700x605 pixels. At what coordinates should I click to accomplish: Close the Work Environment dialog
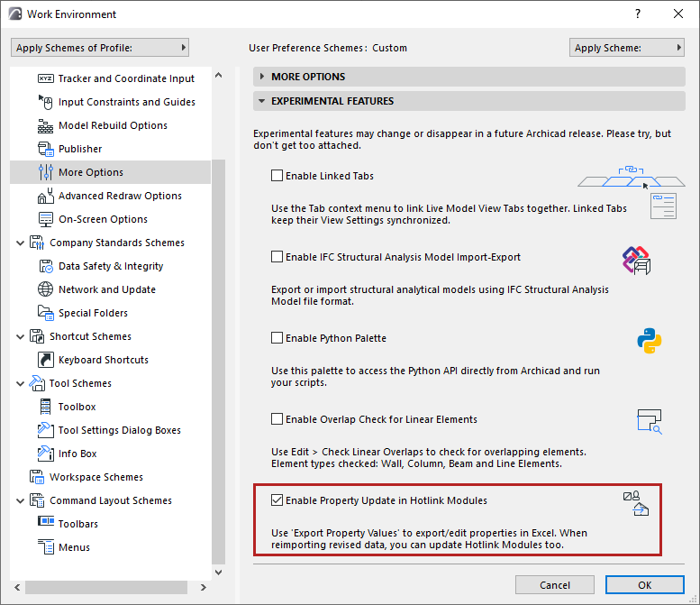click(x=678, y=14)
